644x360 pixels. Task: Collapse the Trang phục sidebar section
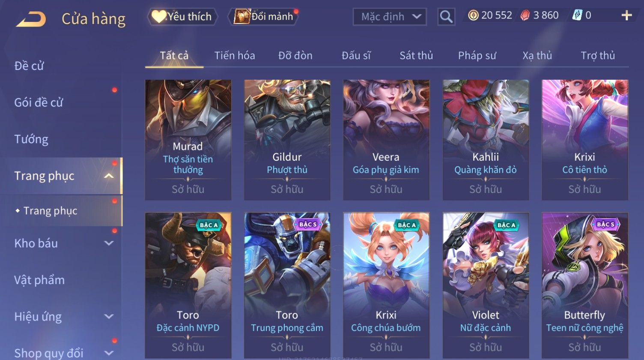click(x=109, y=176)
